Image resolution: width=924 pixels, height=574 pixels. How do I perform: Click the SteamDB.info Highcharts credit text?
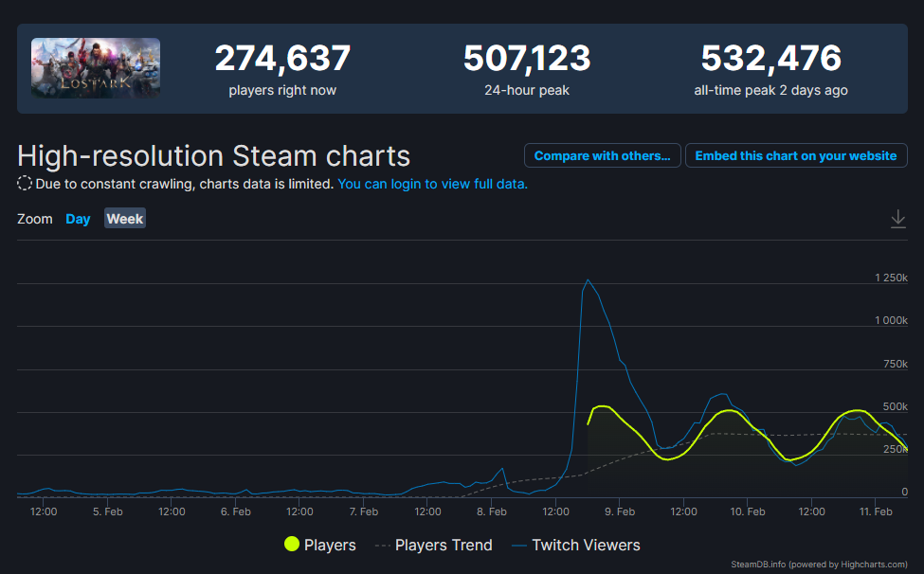pos(819,564)
